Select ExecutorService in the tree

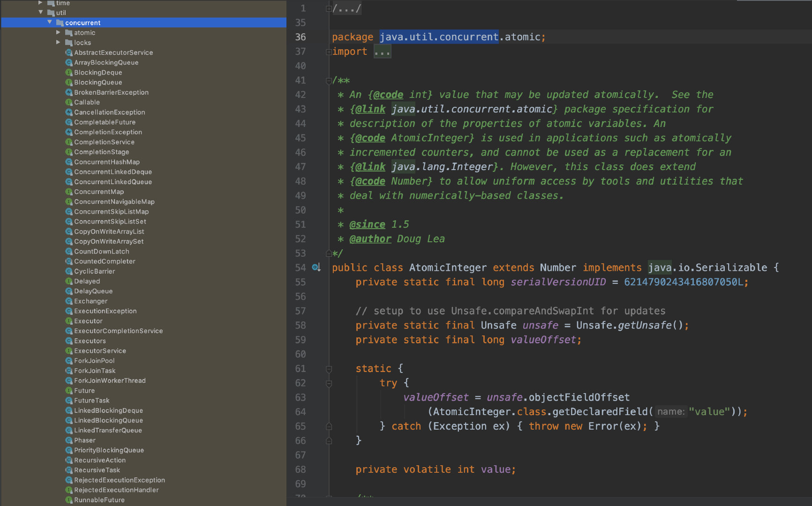pyautogui.click(x=100, y=351)
